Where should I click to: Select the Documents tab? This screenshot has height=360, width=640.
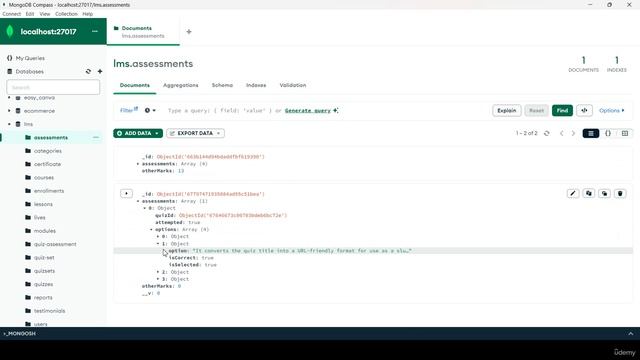(x=135, y=85)
